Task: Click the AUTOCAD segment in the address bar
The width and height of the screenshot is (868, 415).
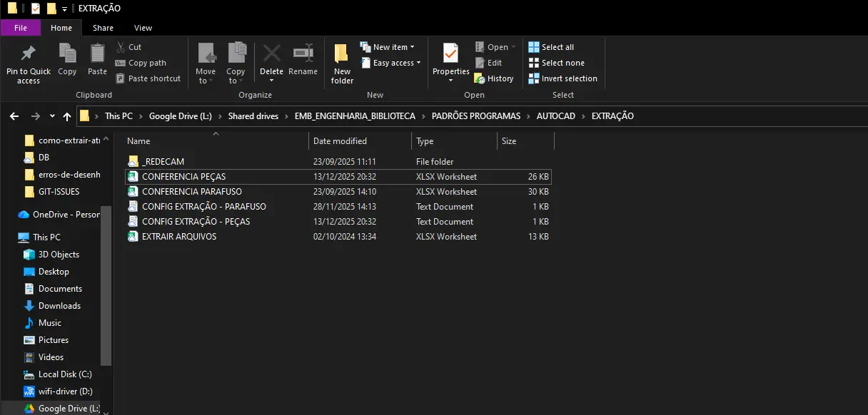Action: click(555, 116)
